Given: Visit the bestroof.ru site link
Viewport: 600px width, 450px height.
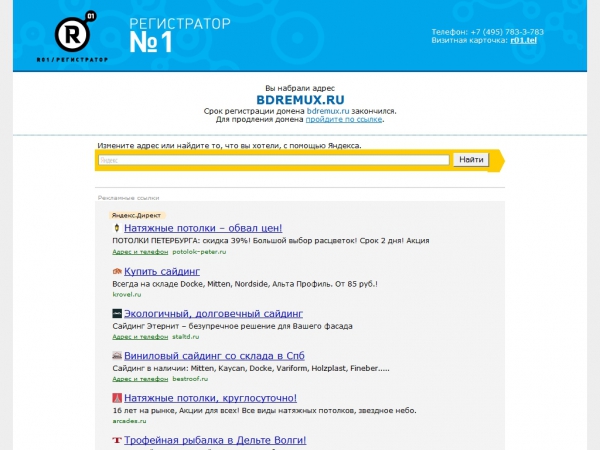Looking at the screenshot, I should tap(190, 379).
